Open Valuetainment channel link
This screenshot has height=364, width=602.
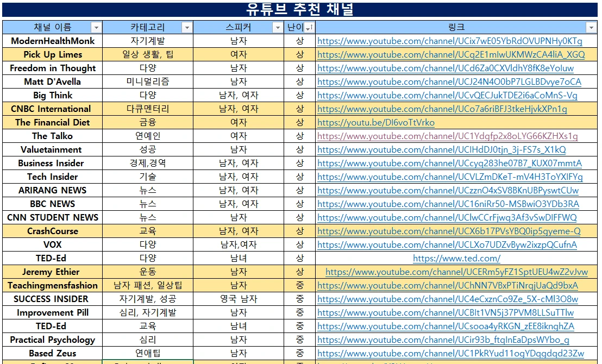pyautogui.click(x=442, y=150)
